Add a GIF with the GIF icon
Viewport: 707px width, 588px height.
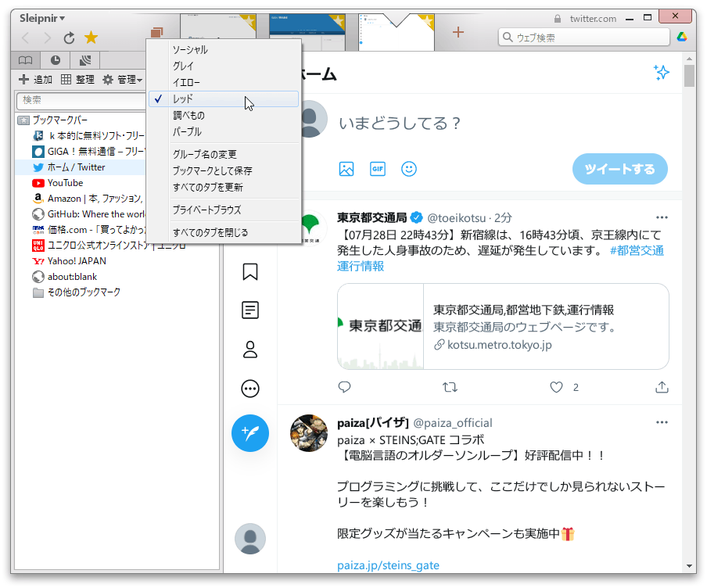point(378,169)
